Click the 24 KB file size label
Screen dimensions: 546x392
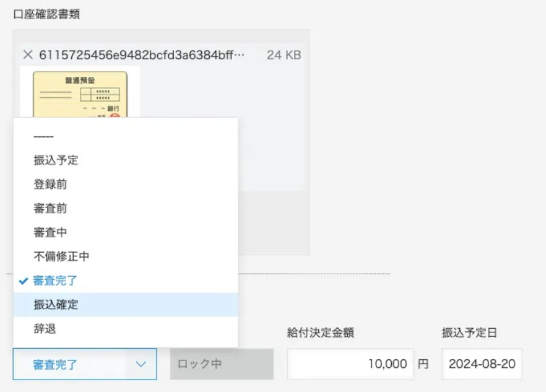[x=284, y=55]
